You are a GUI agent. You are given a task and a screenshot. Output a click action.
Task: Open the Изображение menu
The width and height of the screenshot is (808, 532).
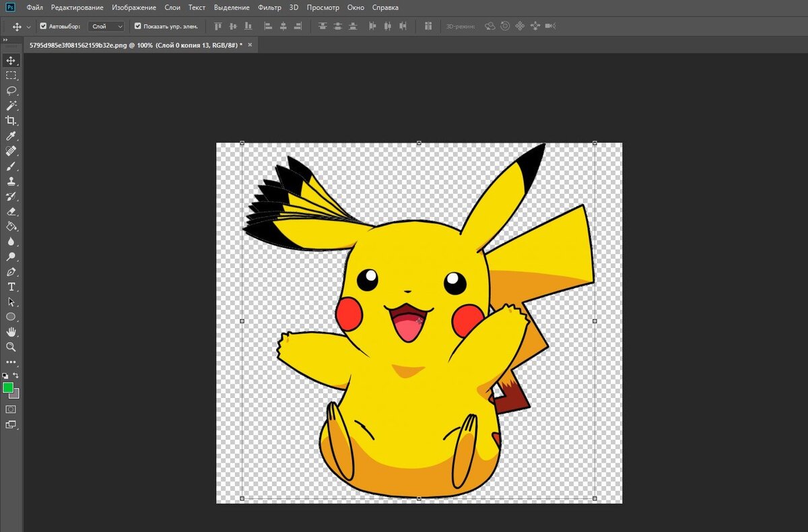[x=133, y=7]
